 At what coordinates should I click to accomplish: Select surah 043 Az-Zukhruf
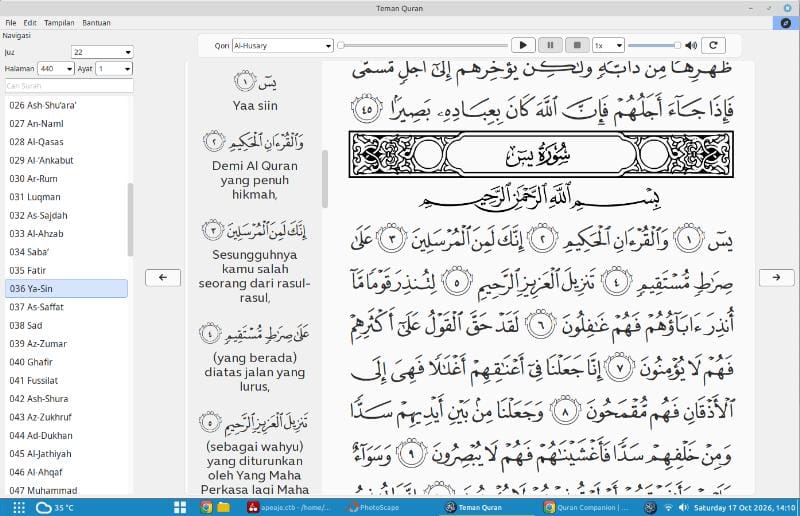pyautogui.click(x=66, y=417)
